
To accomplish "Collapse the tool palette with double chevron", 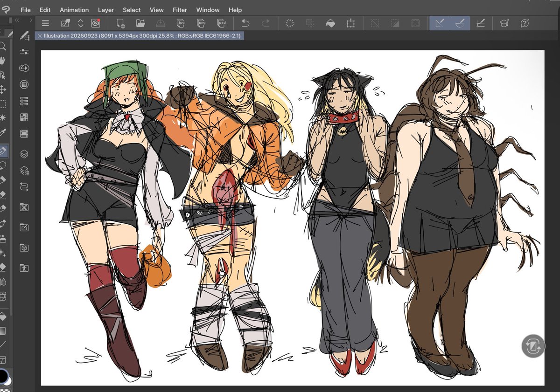I will (x=17, y=21).
